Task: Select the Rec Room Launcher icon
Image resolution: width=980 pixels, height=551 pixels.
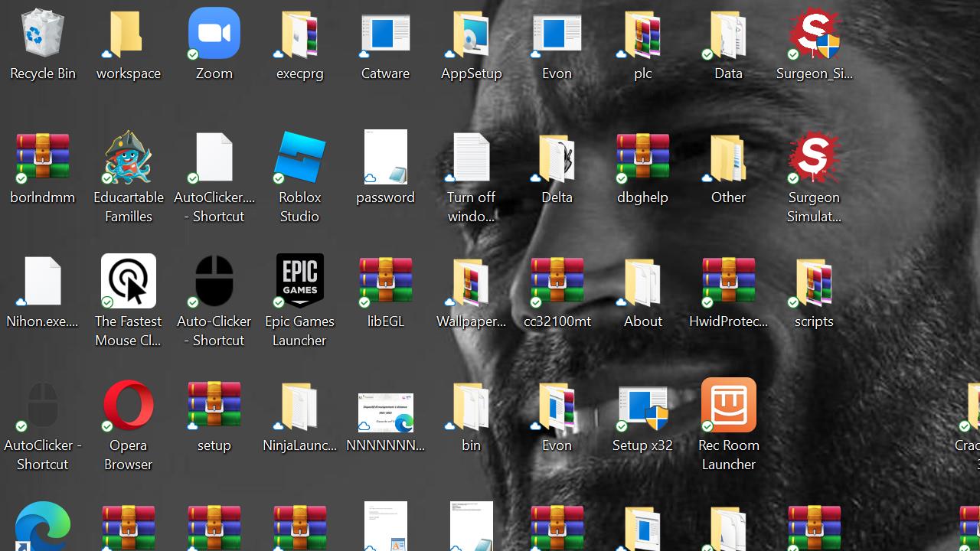Action: pos(728,406)
